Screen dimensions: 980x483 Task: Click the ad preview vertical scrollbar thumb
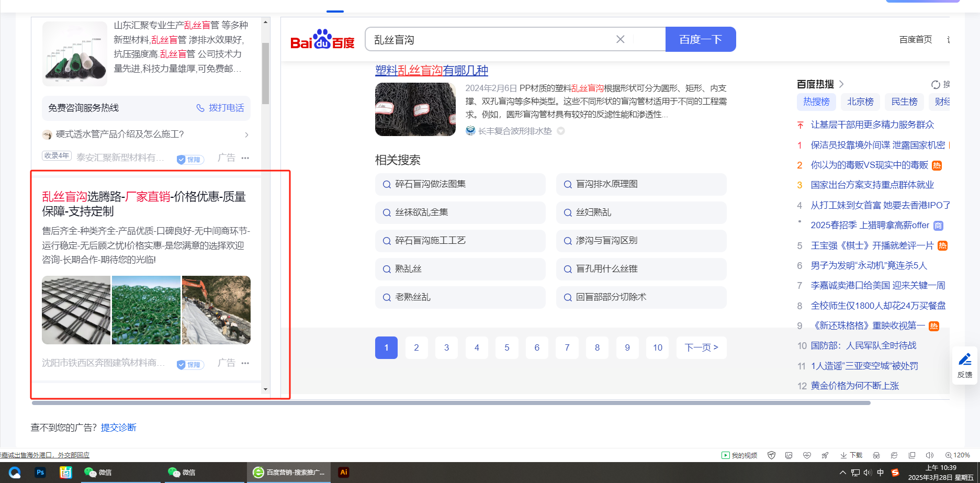(265, 73)
